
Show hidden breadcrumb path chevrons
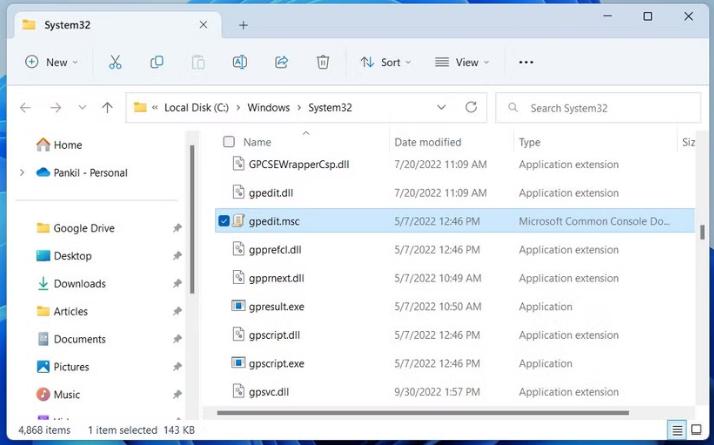click(x=155, y=108)
